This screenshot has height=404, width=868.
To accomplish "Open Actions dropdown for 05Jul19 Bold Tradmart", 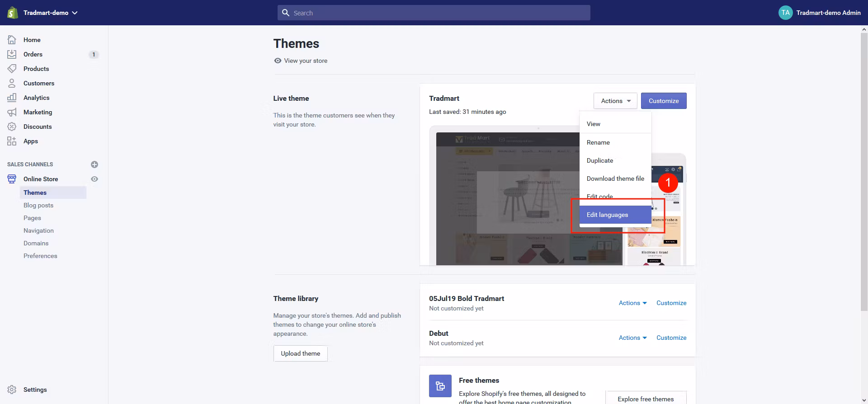I will 632,303.
